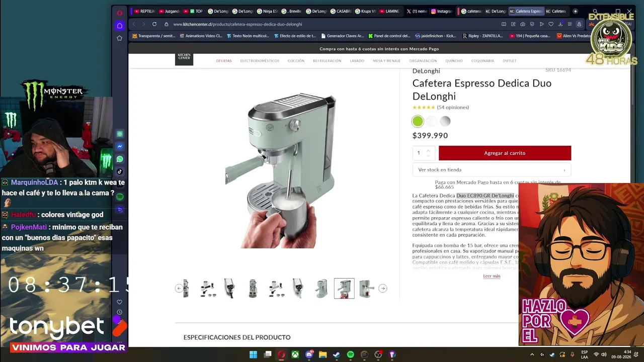This screenshot has width=644, height=362.
Task: Open the ELECTRODOMÉSTICOS menu
Action: tap(260, 61)
